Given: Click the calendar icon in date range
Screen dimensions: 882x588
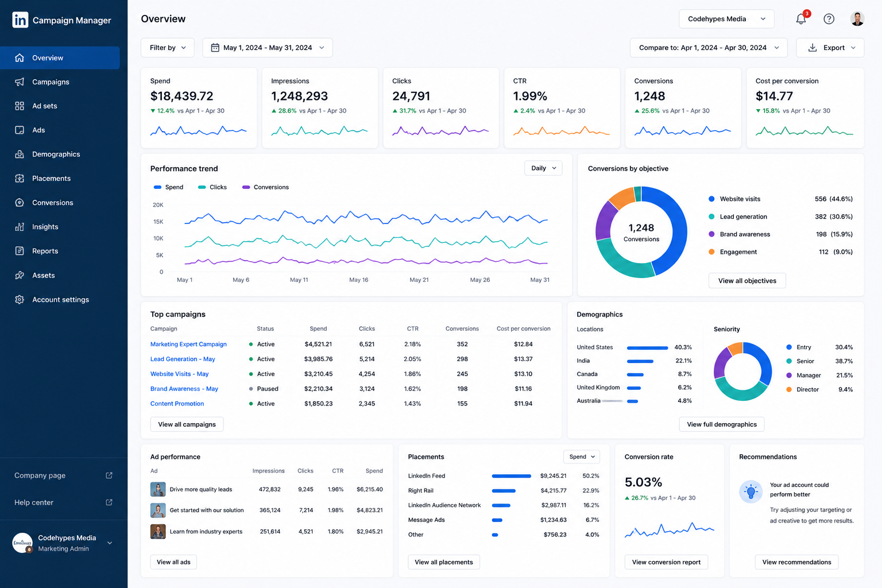Looking at the screenshot, I should (215, 48).
